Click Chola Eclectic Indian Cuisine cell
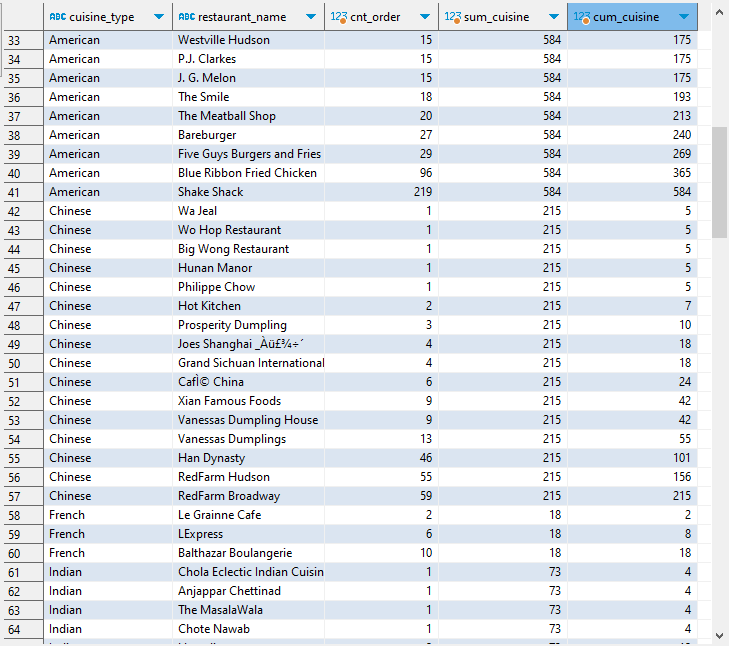729x646 pixels. pyautogui.click(x=248, y=572)
